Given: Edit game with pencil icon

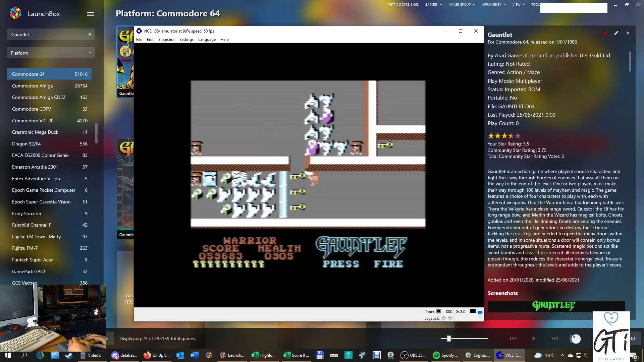Looking at the screenshot, I should pyautogui.click(x=616, y=33).
